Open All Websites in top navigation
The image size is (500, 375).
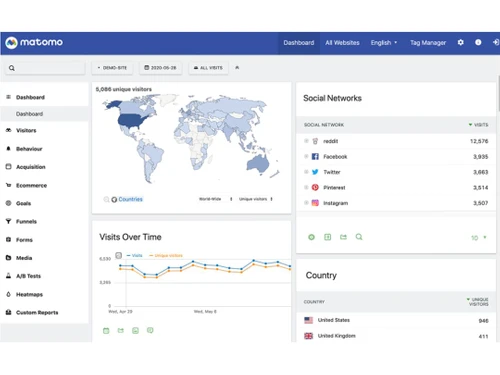pos(342,43)
